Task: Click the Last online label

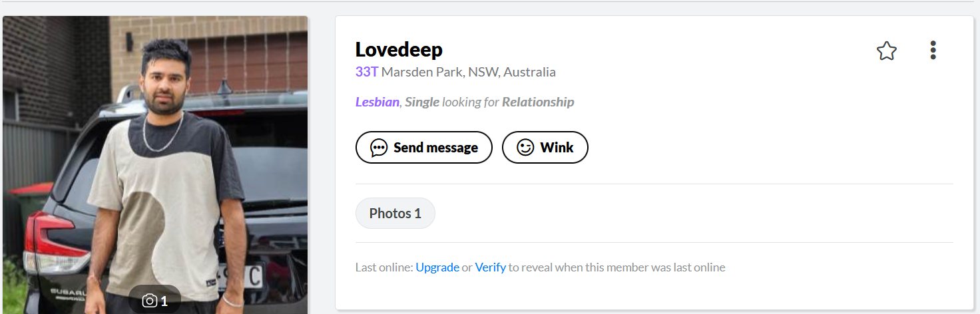Action: click(384, 267)
